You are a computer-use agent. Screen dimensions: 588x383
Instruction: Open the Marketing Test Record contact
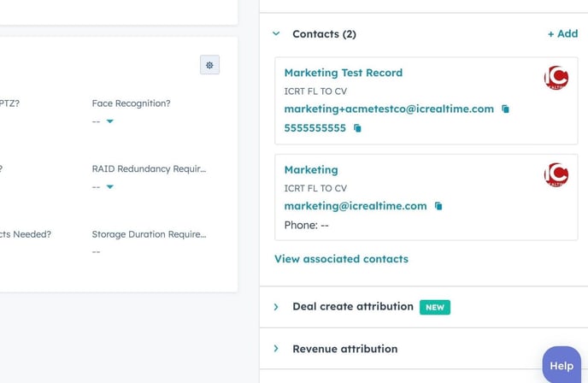point(344,73)
